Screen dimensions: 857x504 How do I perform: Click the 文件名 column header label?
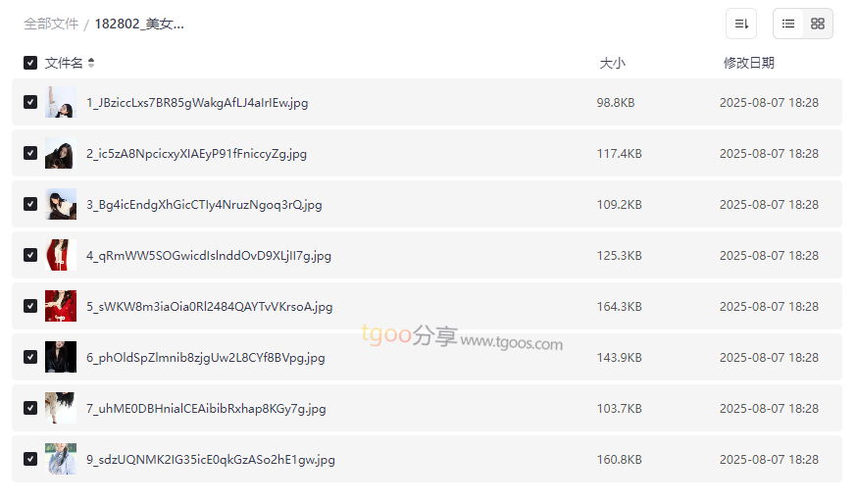pos(64,63)
